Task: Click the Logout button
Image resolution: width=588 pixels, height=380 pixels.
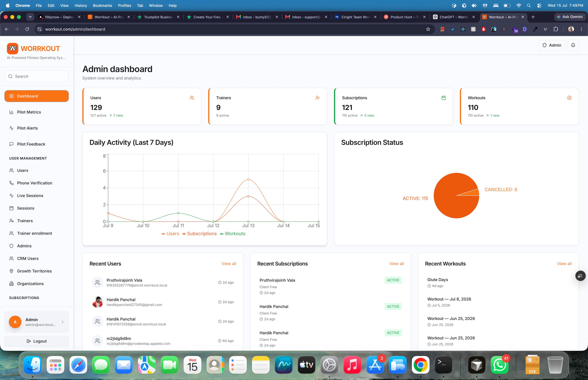Action: click(36, 341)
